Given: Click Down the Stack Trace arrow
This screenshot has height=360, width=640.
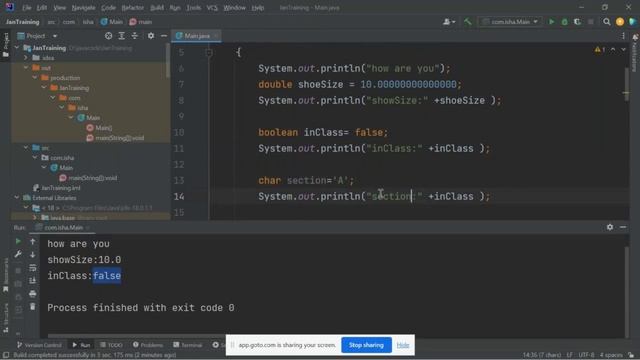Looking at the screenshot, I should [33, 254].
